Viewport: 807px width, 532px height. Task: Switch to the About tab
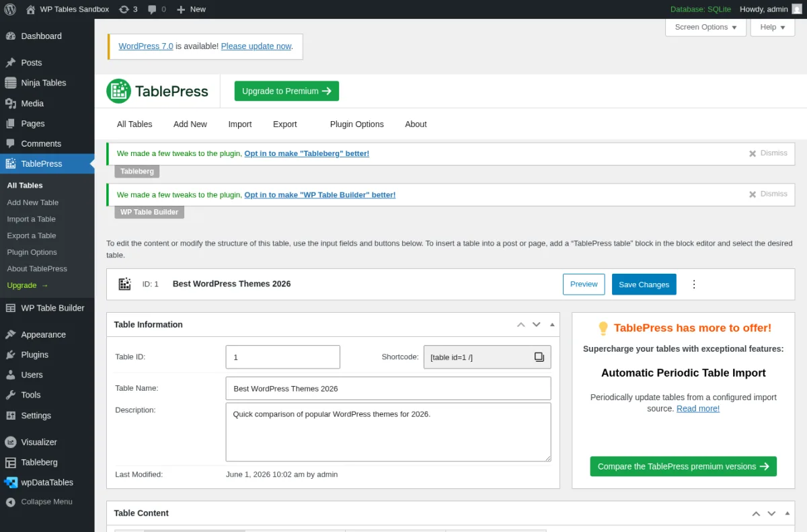[x=416, y=124]
